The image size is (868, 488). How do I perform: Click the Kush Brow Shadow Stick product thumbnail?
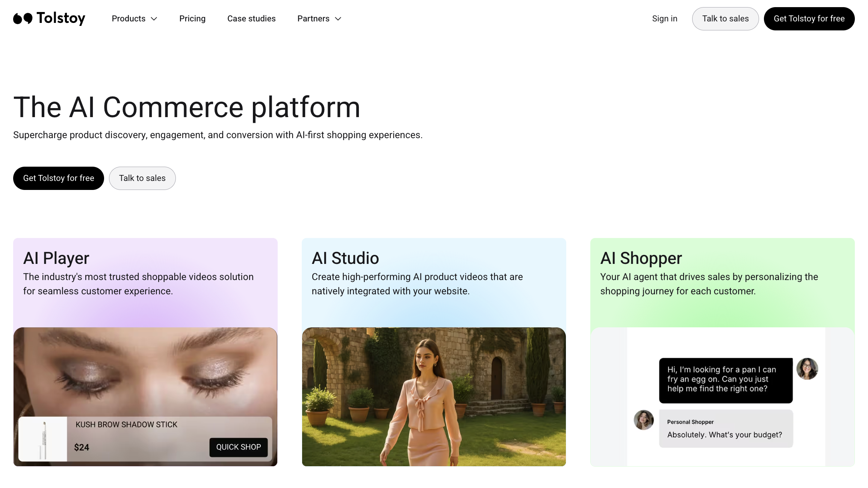pos(43,439)
